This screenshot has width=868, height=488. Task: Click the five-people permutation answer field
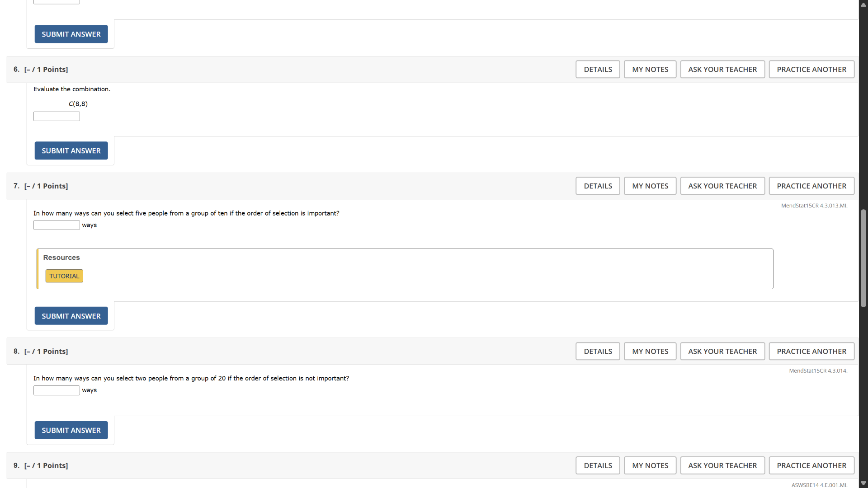(57, 225)
